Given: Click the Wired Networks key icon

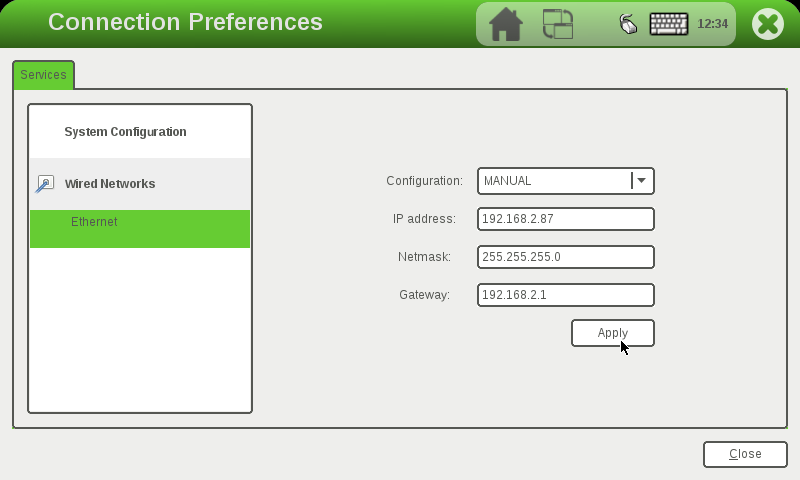Looking at the screenshot, I should [44, 184].
